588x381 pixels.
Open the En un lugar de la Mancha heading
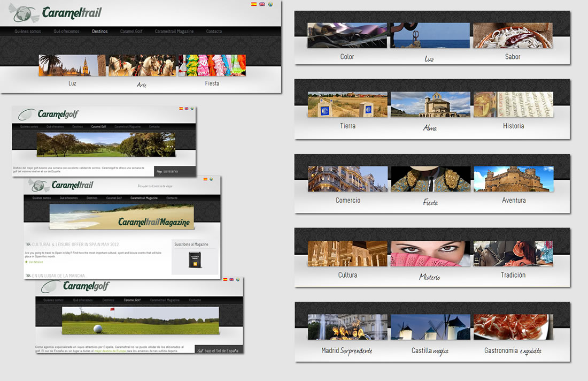[59, 276]
